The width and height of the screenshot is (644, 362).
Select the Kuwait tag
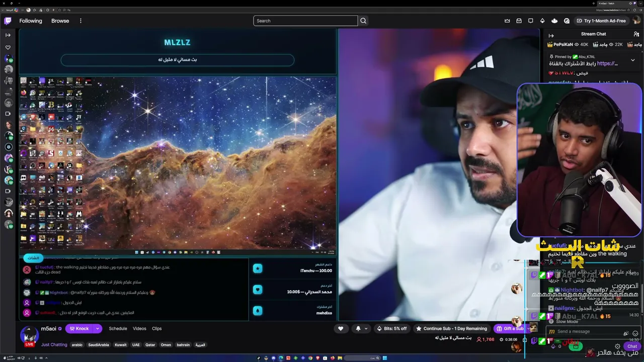tap(121, 345)
